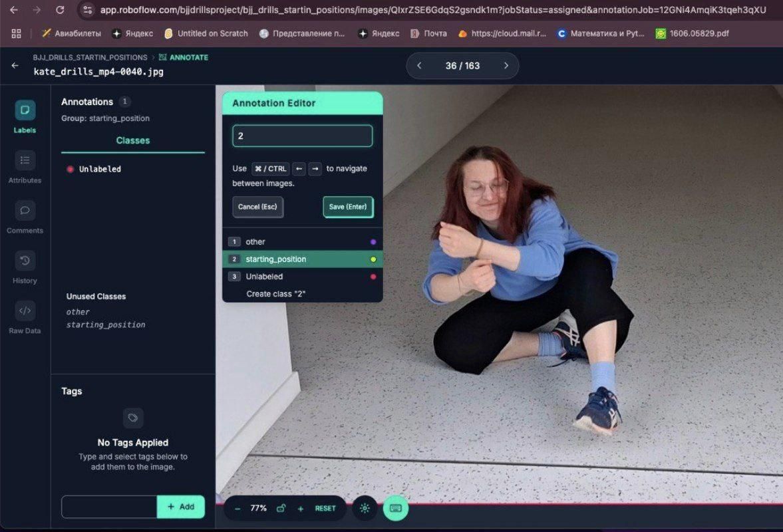Click the Cancel (Esc) button
This screenshot has width=783, height=532.
coord(257,207)
